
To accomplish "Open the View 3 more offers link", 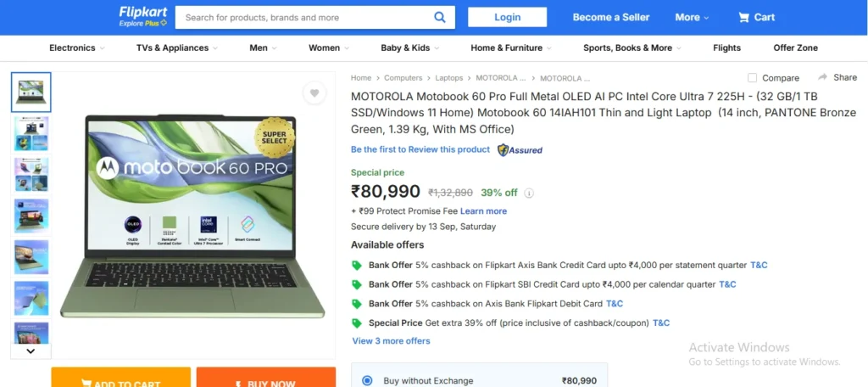I will (x=391, y=341).
